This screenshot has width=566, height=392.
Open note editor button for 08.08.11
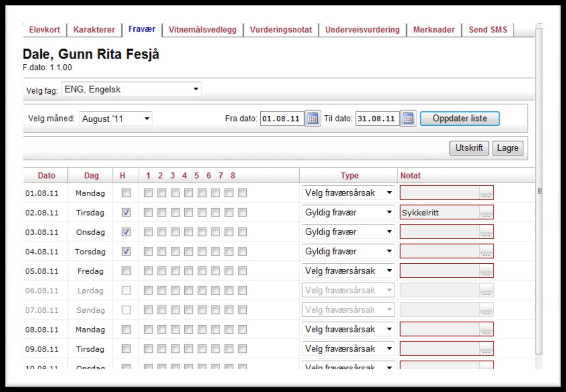486,329
